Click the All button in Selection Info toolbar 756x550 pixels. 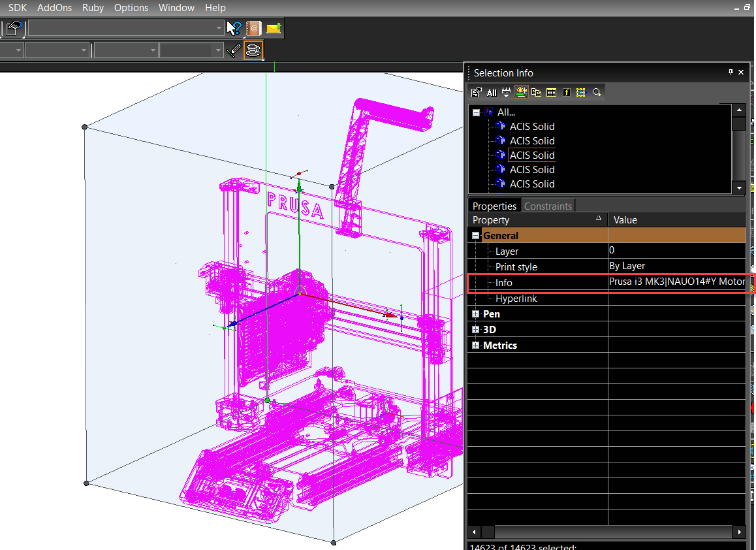tap(492, 93)
